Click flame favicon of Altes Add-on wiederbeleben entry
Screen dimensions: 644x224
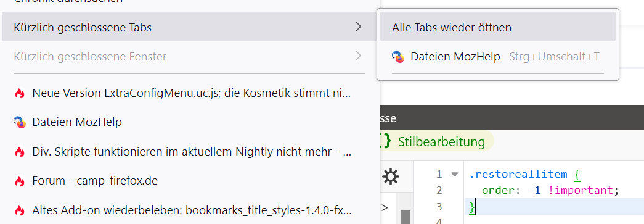19,210
